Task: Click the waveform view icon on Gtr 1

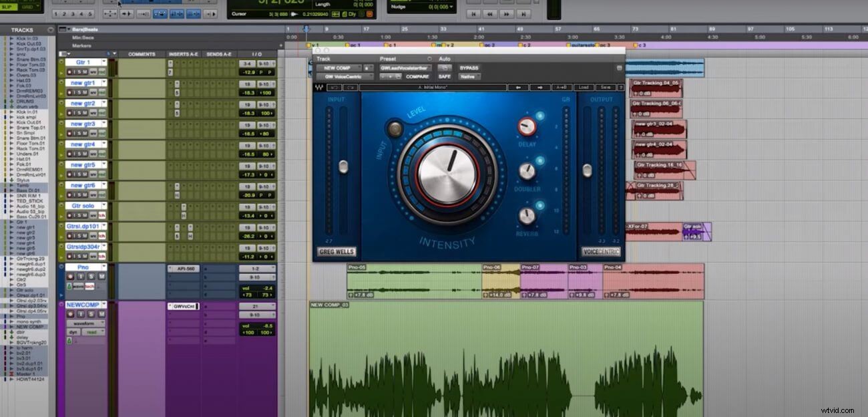Action: coord(93,71)
